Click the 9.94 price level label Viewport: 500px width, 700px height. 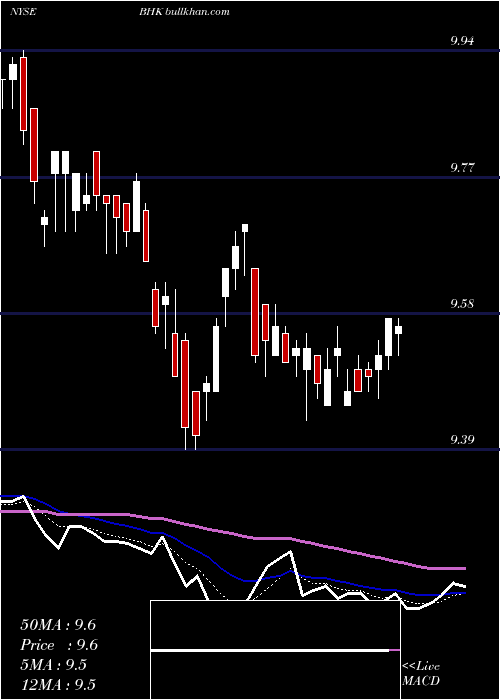tap(462, 42)
